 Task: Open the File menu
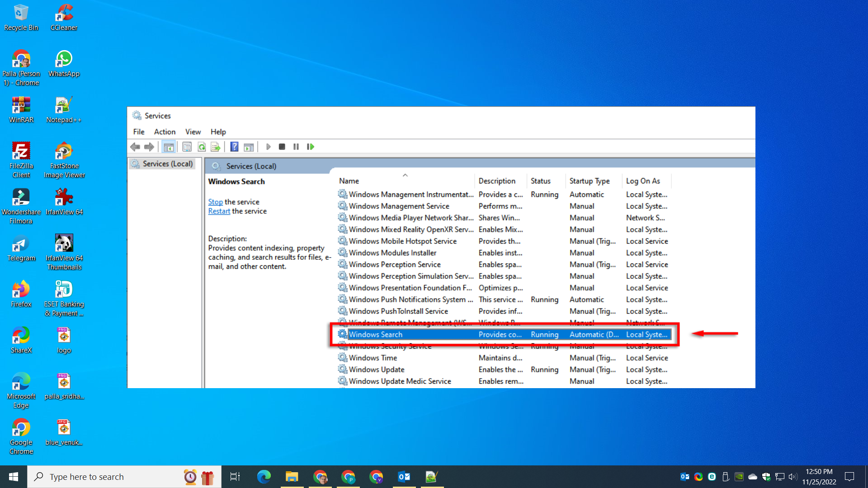139,132
